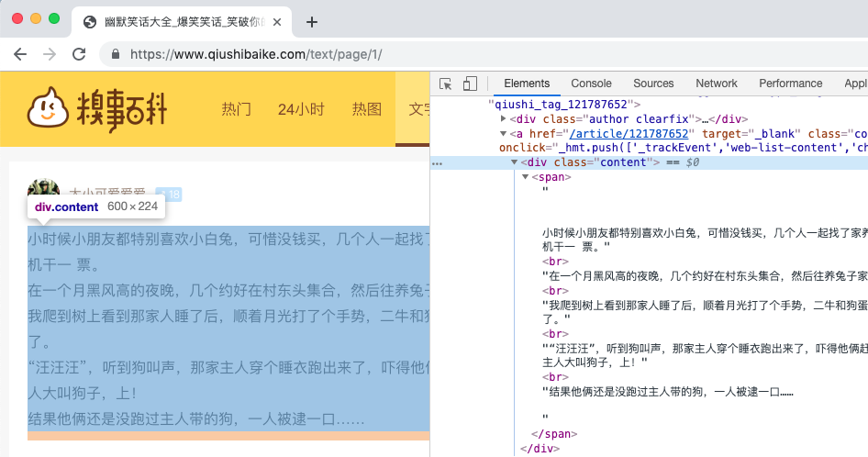Viewport: 868px width, 457px height.
Task: Click page line 结果他俩还是没跑过主人带的狗
Action: (196, 418)
